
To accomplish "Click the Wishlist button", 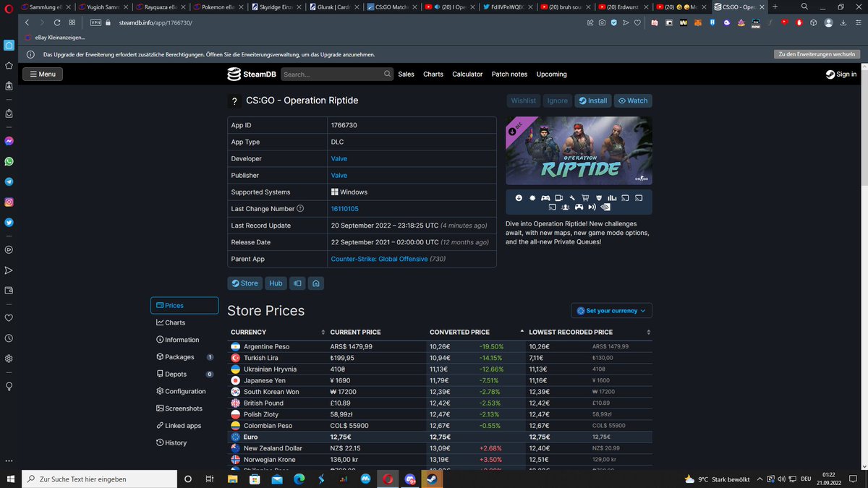I will 524,100.
